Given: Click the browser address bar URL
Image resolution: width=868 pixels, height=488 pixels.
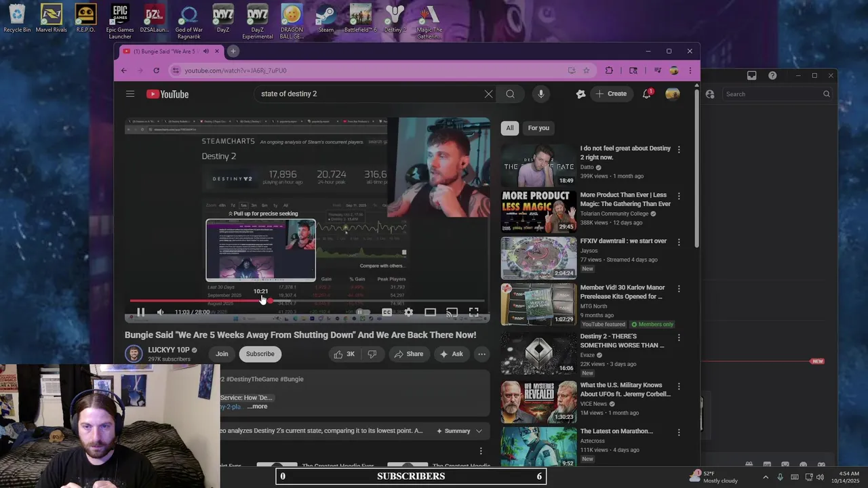Looking at the screenshot, I should 235,70.
